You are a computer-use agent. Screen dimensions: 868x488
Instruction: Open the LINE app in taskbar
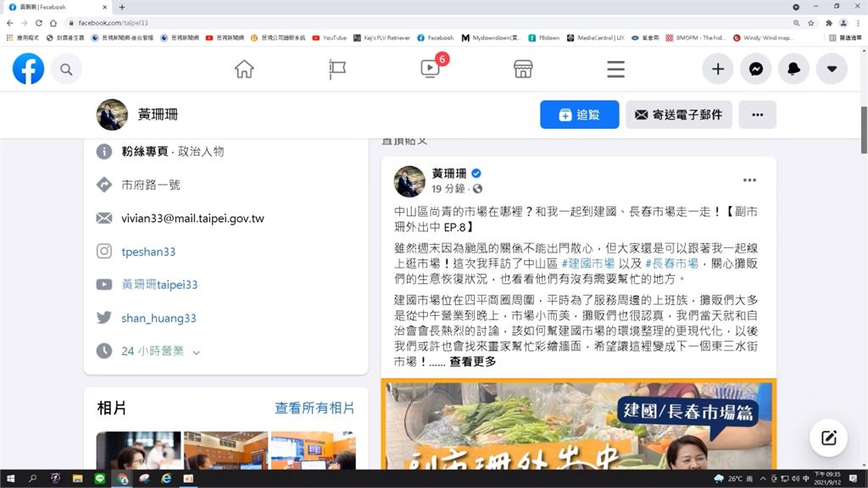(x=100, y=479)
